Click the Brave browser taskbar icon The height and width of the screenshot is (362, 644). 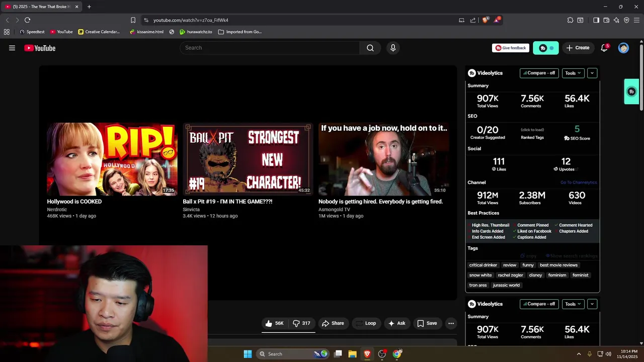tap(367, 354)
